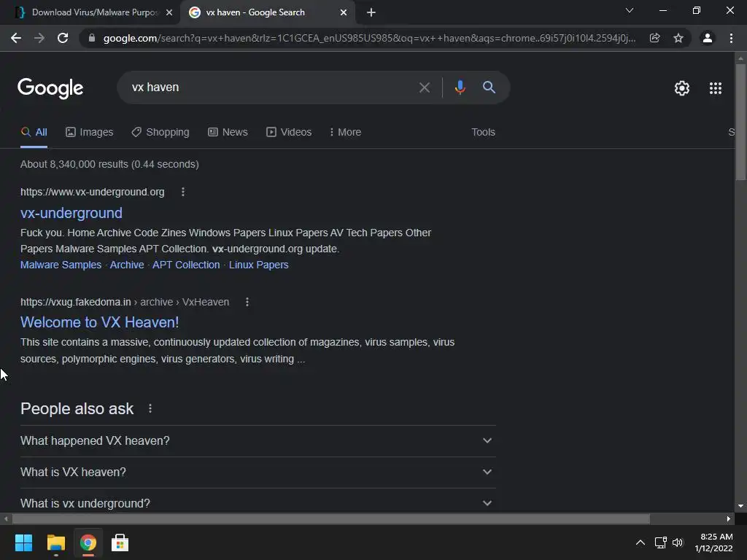
Task: Click the 'About 8,340,000 results' text
Action: coord(109,164)
